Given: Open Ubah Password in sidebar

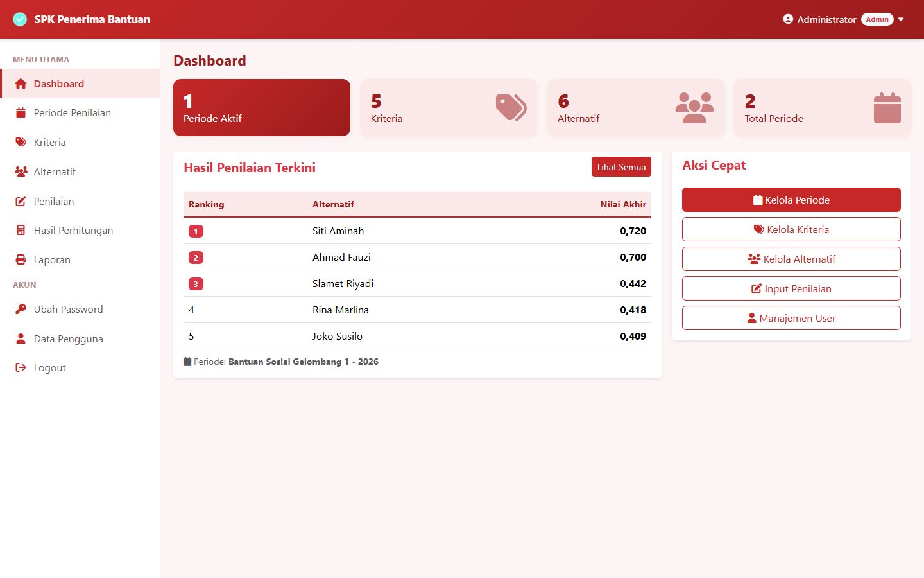Looking at the screenshot, I should (80, 309).
